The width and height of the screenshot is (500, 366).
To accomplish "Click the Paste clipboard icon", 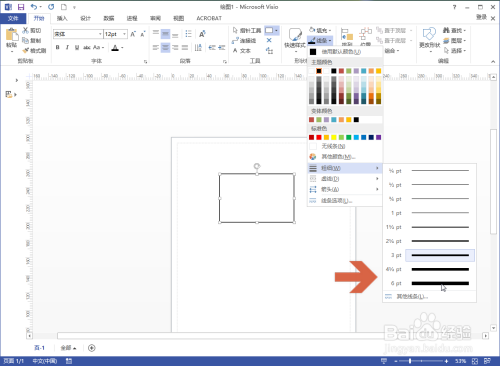I will 12,35.
